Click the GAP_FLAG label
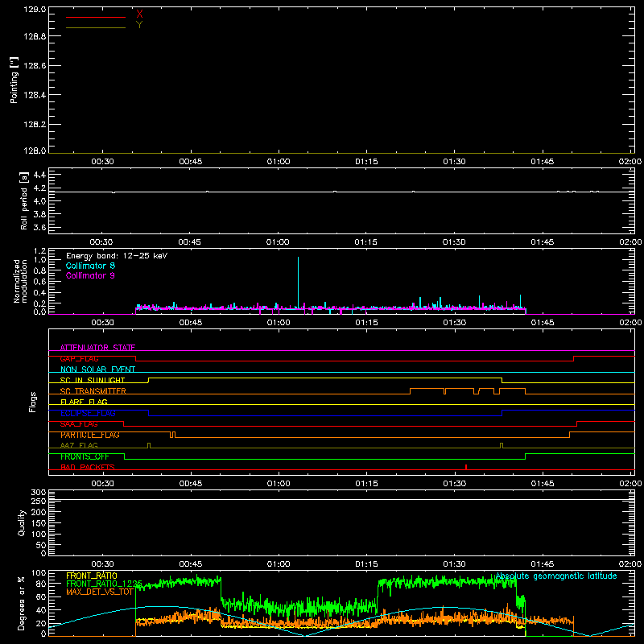The width and height of the screenshot is (644, 644). click(79, 358)
